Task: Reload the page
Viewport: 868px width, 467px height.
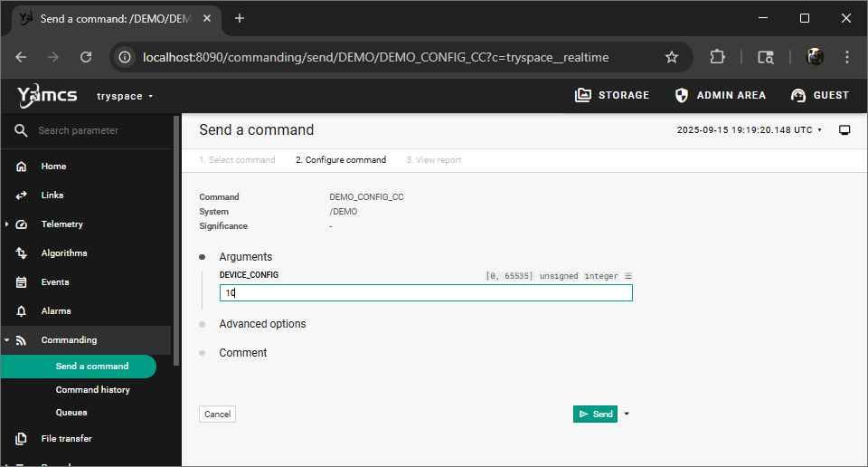Action: pyautogui.click(x=86, y=57)
